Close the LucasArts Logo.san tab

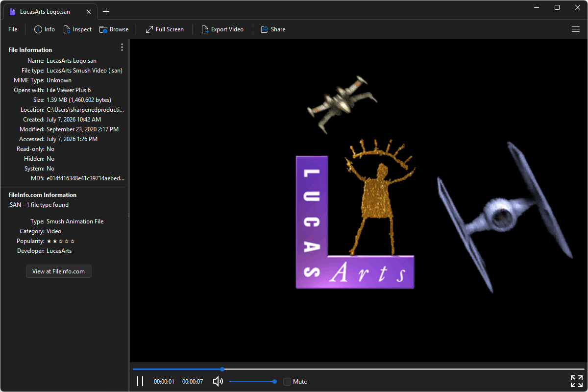pos(88,11)
